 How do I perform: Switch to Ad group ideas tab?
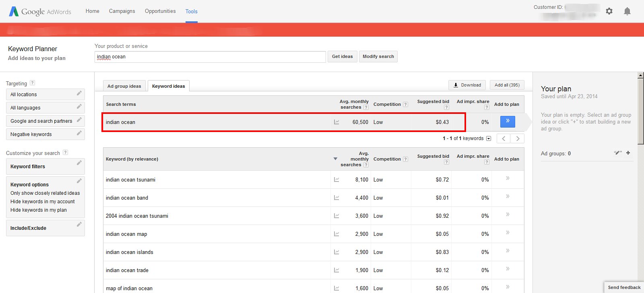124,86
